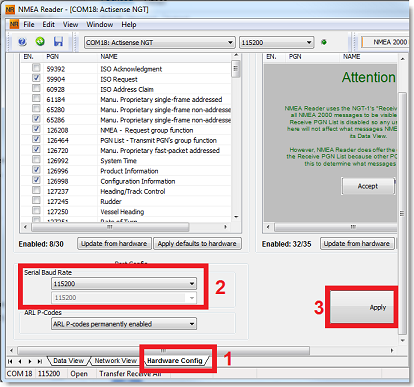The width and height of the screenshot is (414, 387).
Task: Click the green connection status indicator
Action: pyautogui.click(x=324, y=42)
